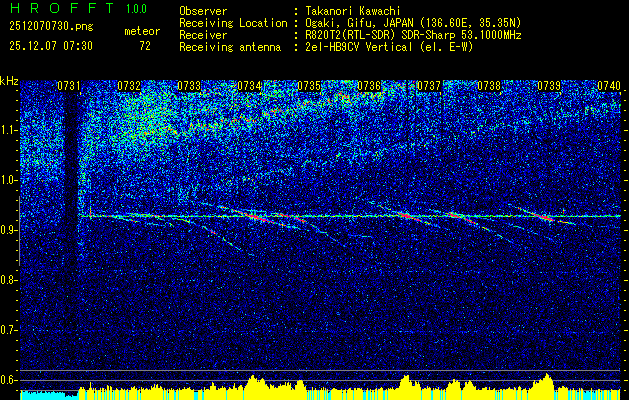Click the Observer label

(x=203, y=11)
